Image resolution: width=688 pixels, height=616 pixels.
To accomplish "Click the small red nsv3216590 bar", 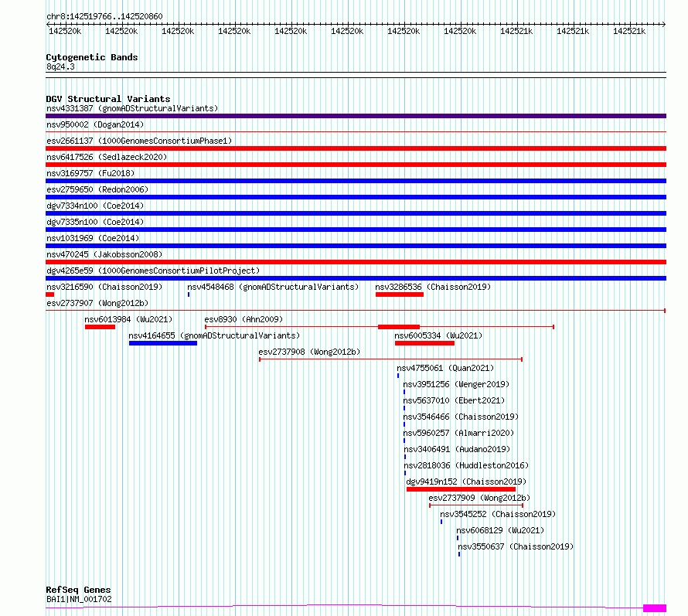I will [49, 294].
